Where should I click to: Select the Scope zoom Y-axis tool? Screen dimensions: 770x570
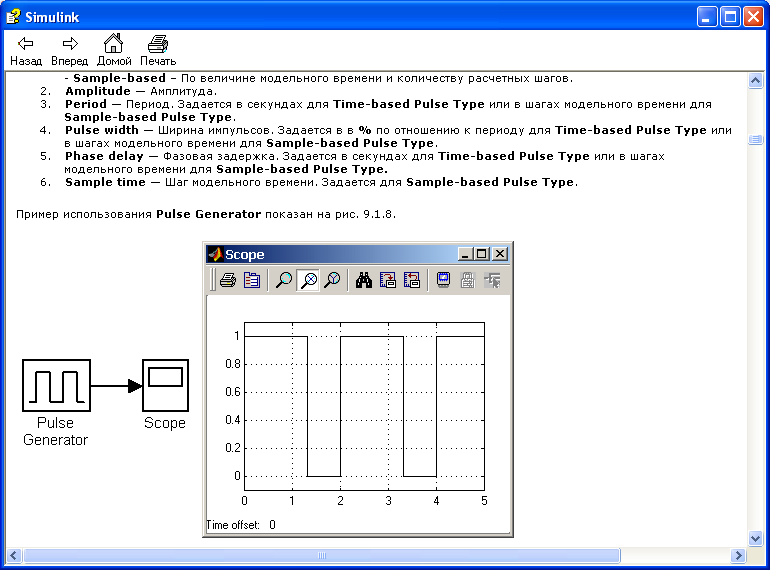pyautogui.click(x=333, y=280)
